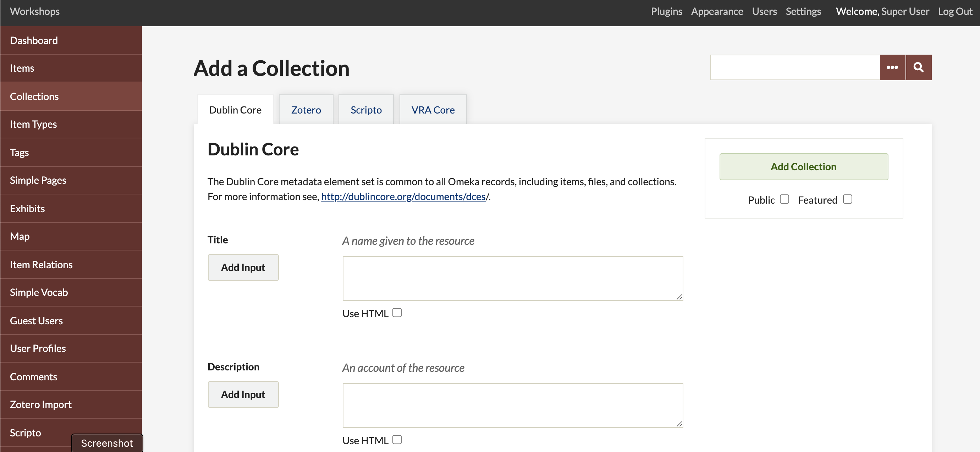The height and width of the screenshot is (452, 980).
Task: Navigate to Collections sidebar icon
Action: 34,96
